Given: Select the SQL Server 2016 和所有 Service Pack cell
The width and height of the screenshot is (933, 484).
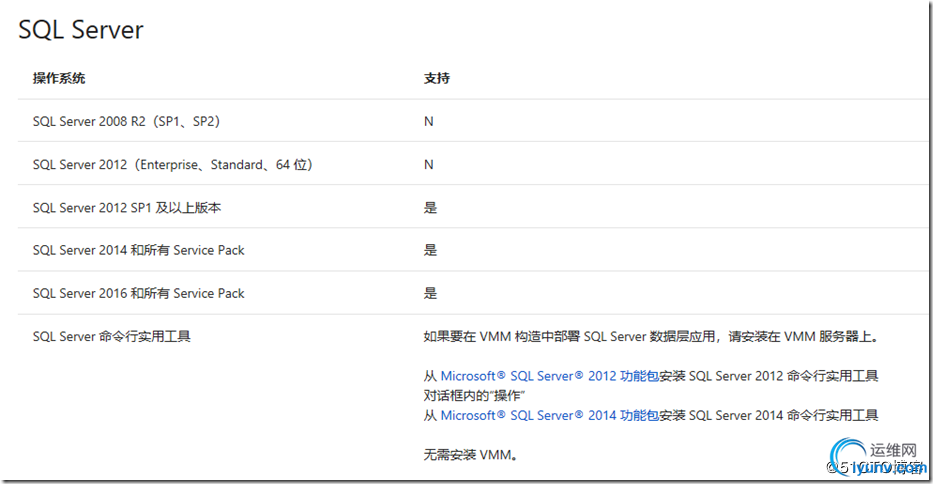Looking at the screenshot, I should tap(139, 293).
